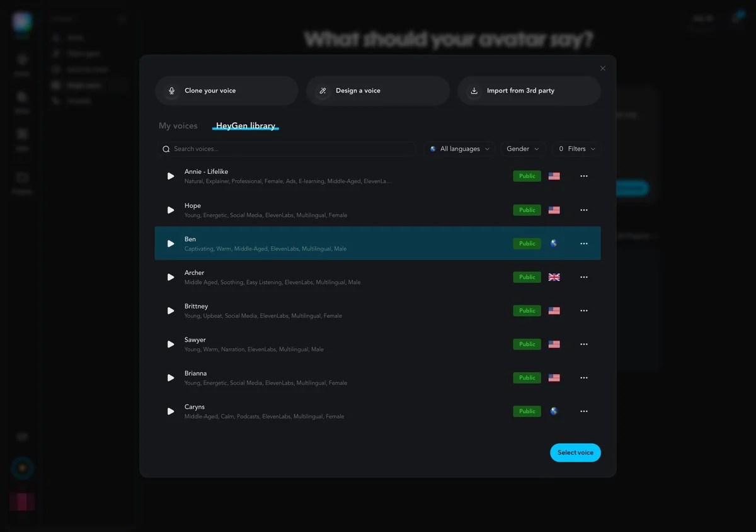The image size is (756, 532).
Task: Open more options for Sawyer voice
Action: coord(584,344)
